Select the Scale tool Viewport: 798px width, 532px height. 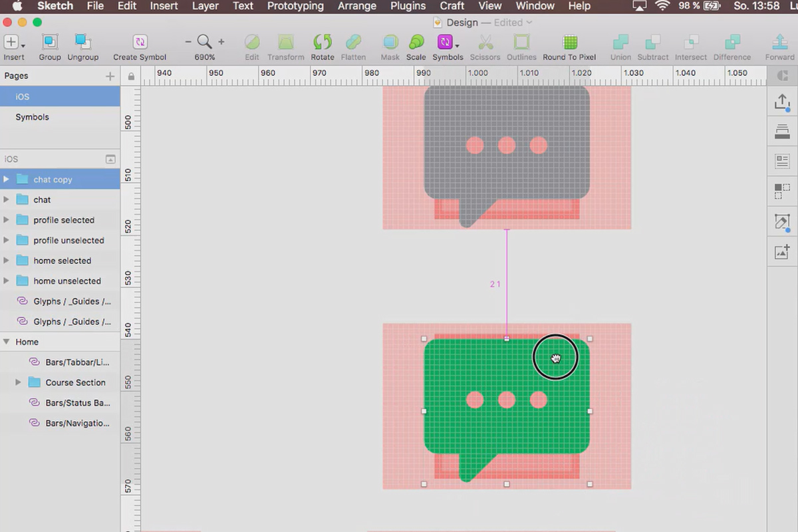tap(416, 43)
